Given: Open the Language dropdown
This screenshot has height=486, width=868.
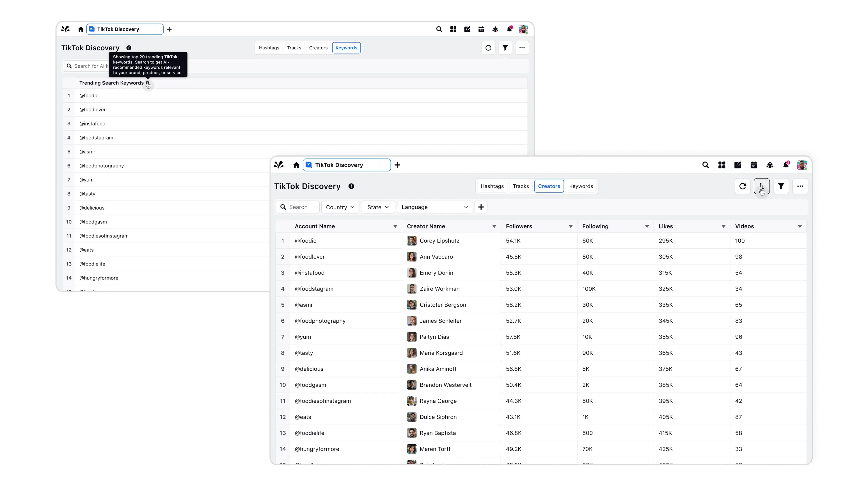Looking at the screenshot, I should pos(435,207).
